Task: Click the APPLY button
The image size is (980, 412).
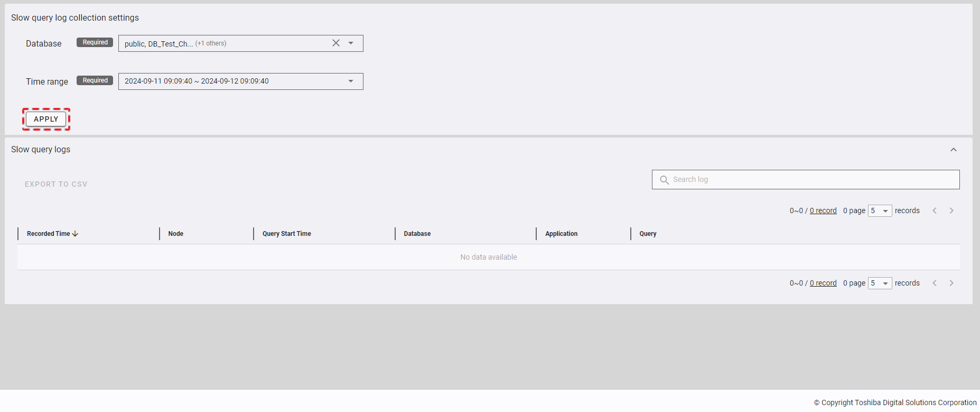Action: 46,120
